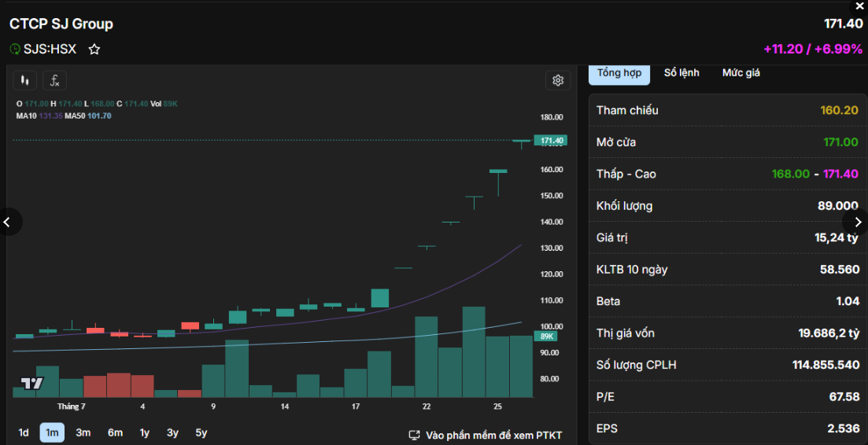
Task: Click the 171.40 current price label on axis
Action: 550,141
